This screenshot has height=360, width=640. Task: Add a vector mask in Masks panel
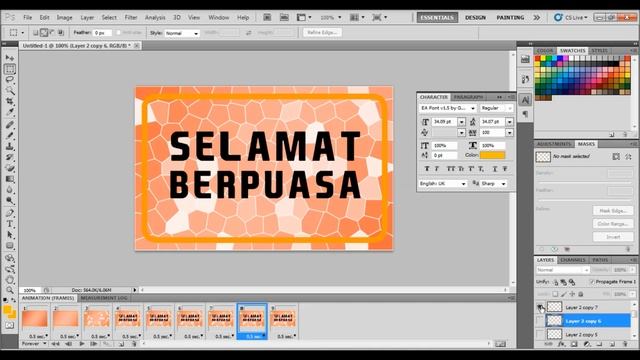pos(628,156)
